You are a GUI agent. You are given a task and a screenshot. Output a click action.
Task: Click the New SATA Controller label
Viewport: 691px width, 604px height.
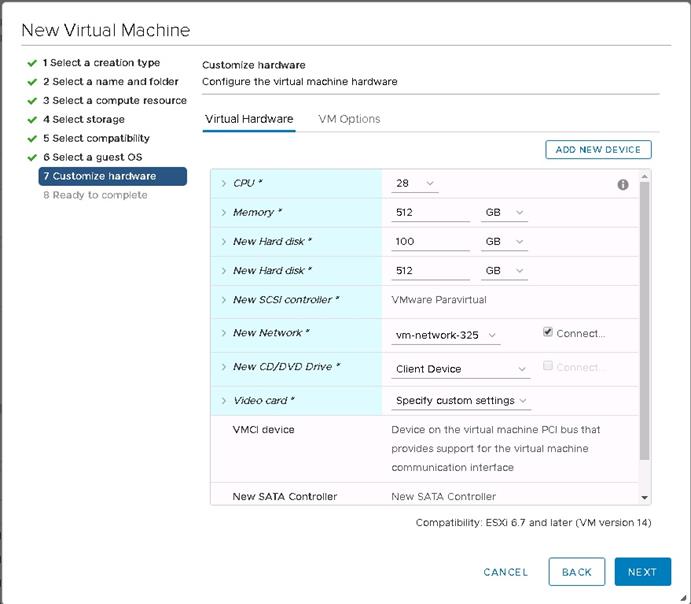(285, 497)
